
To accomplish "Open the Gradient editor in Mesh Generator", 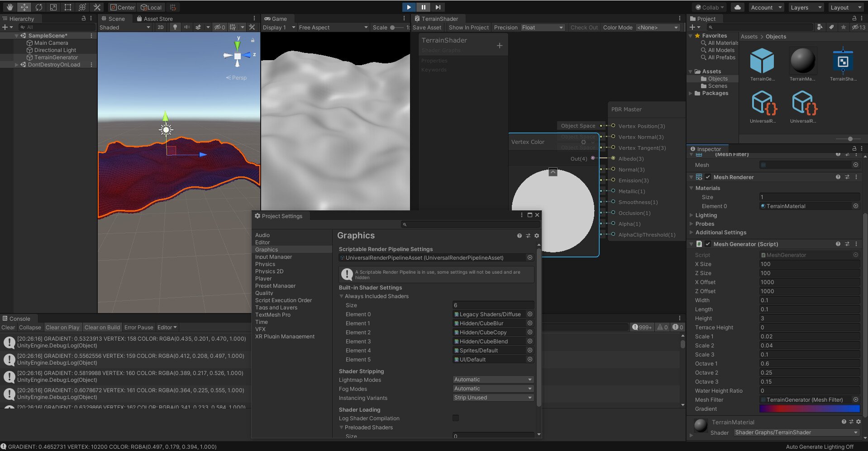I will (x=809, y=408).
